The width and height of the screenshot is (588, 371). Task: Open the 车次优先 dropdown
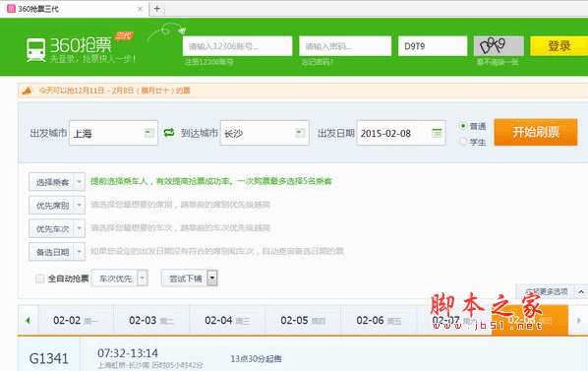(120, 278)
